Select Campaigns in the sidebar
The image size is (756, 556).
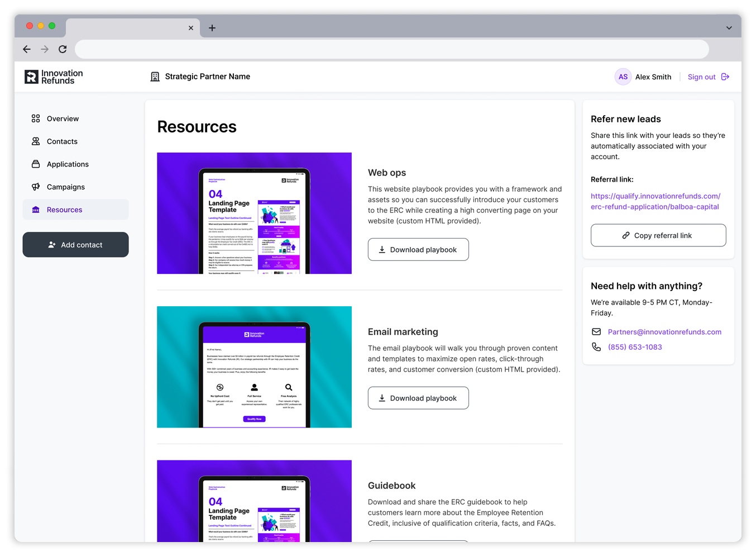click(66, 187)
